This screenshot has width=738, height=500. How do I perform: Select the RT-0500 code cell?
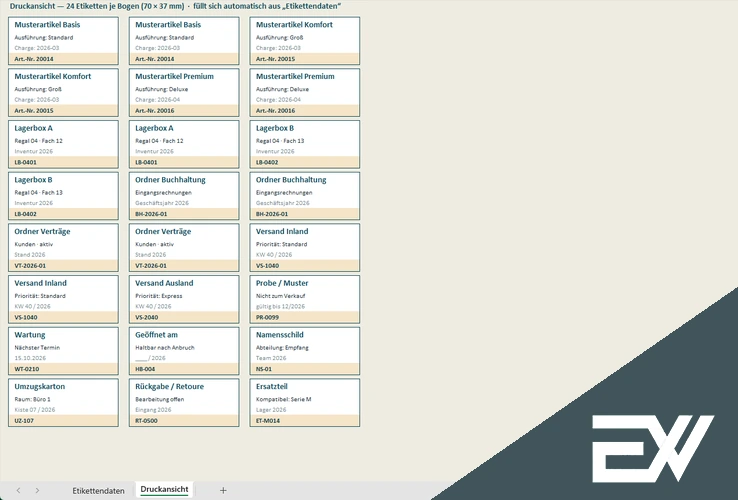coord(184,421)
